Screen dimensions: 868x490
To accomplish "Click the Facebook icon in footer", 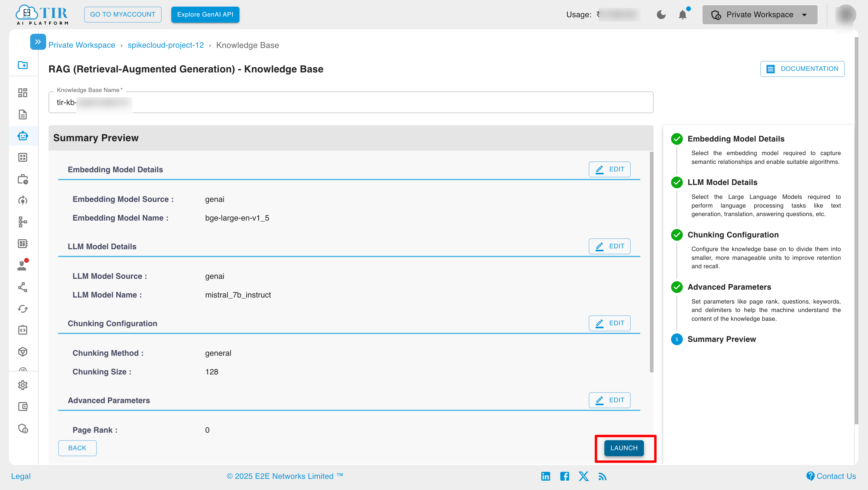I will 564,476.
